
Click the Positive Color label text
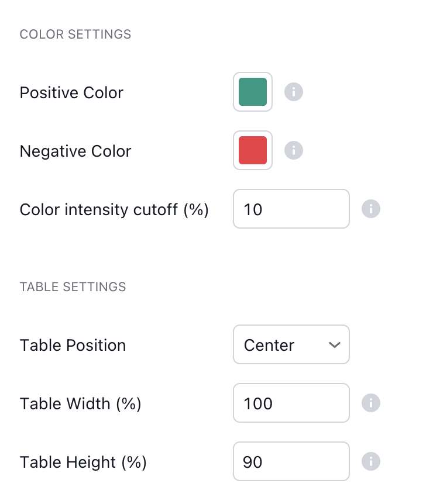71,93
